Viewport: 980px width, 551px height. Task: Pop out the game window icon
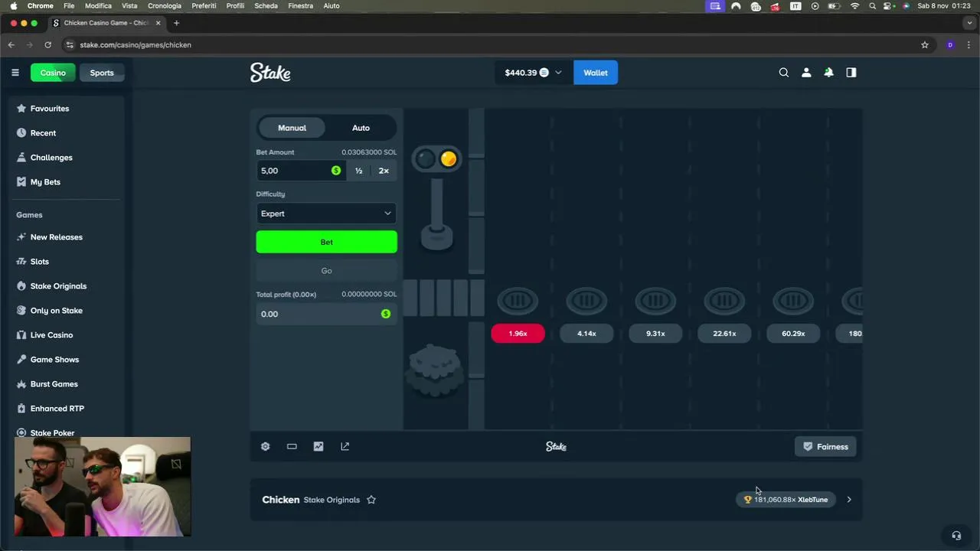345,446
